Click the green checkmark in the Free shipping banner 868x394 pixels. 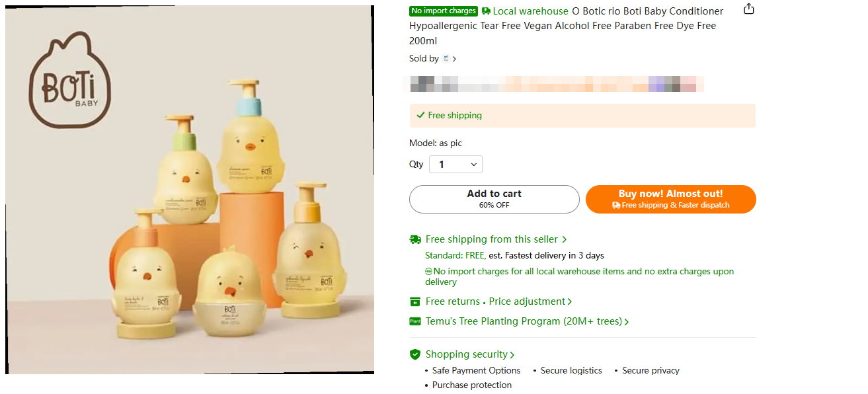point(421,115)
